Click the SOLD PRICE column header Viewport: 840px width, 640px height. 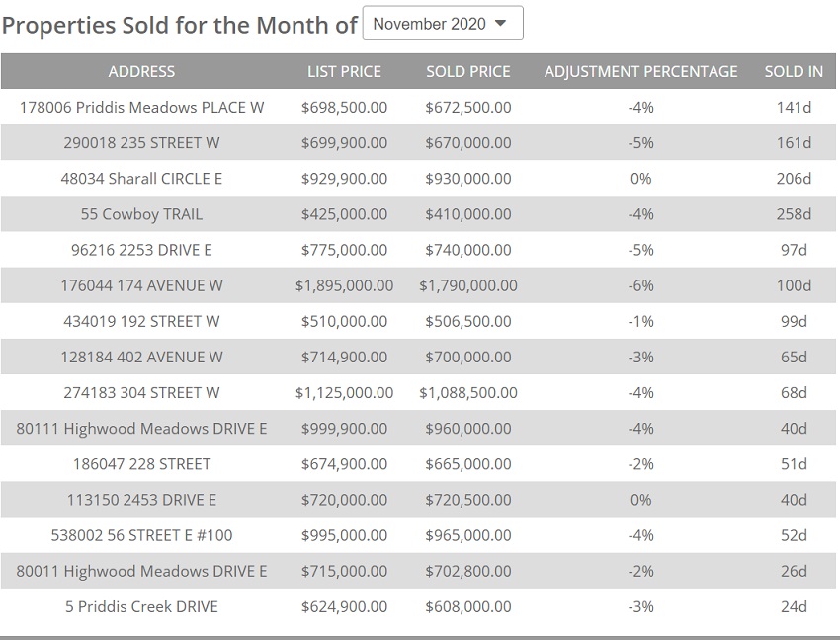(468, 72)
